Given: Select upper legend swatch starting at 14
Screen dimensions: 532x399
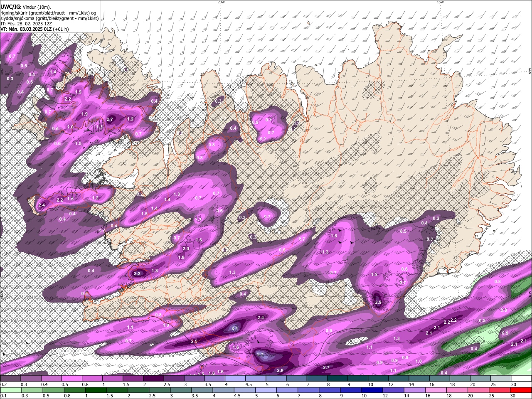Looking at the screenshot, I should click(419, 379).
